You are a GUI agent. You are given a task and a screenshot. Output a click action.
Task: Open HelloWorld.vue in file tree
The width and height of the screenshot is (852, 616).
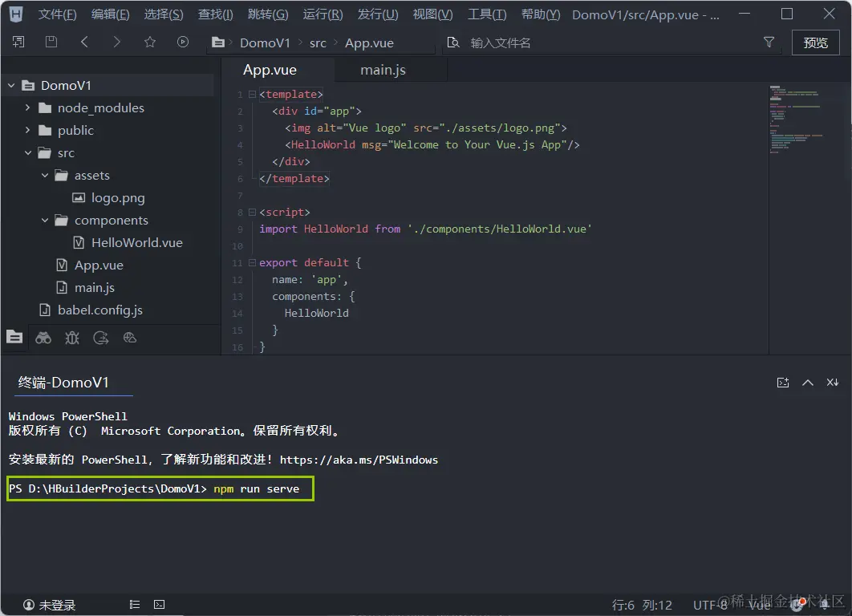pyautogui.click(x=137, y=242)
